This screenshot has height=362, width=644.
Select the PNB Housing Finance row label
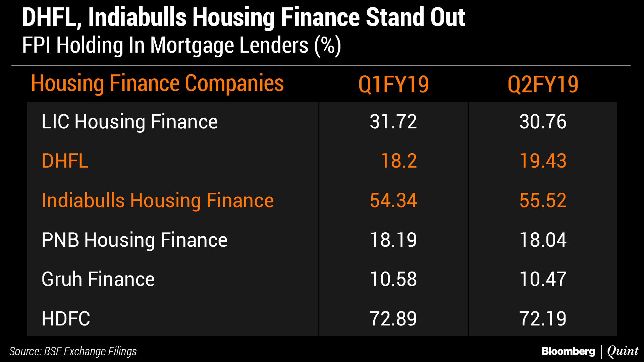pos(135,240)
